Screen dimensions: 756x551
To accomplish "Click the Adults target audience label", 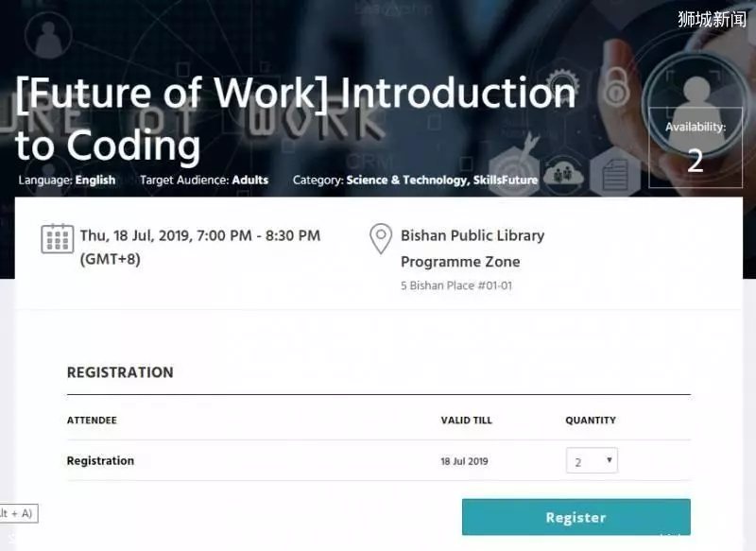I will 250,180.
